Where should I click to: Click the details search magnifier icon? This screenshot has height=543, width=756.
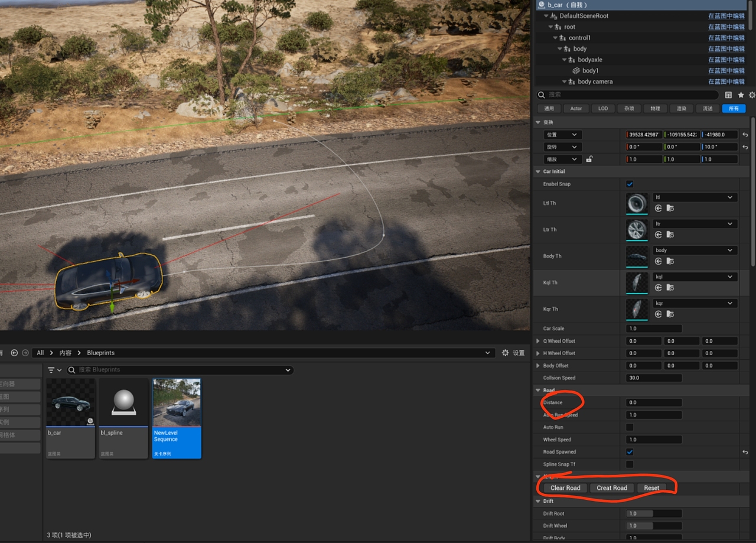click(x=541, y=95)
